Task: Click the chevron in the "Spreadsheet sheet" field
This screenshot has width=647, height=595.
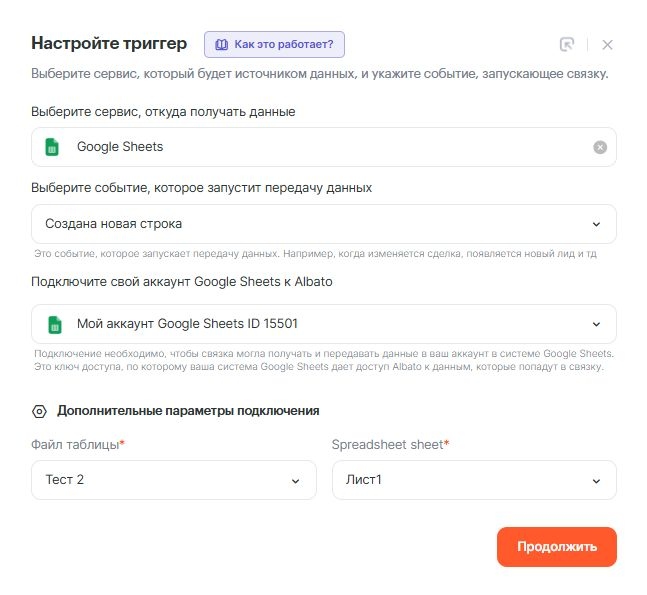Action: tap(597, 481)
